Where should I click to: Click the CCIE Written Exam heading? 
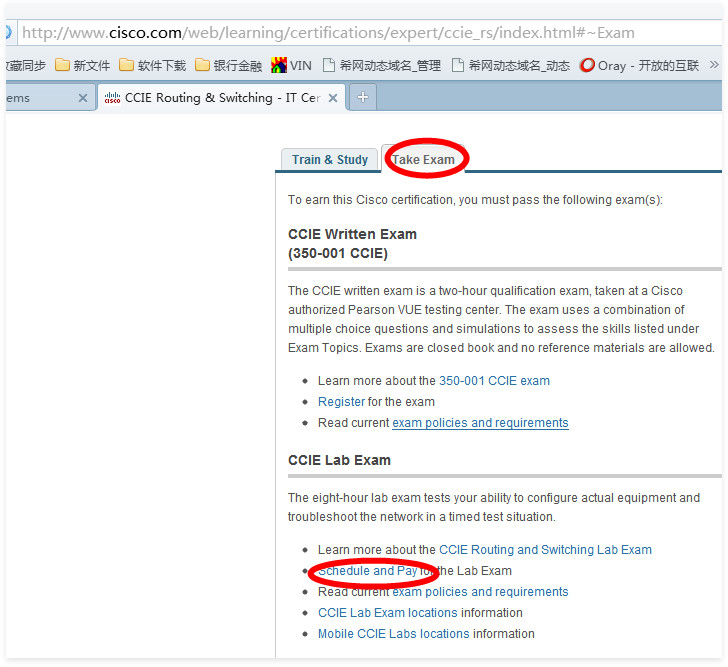(x=352, y=244)
